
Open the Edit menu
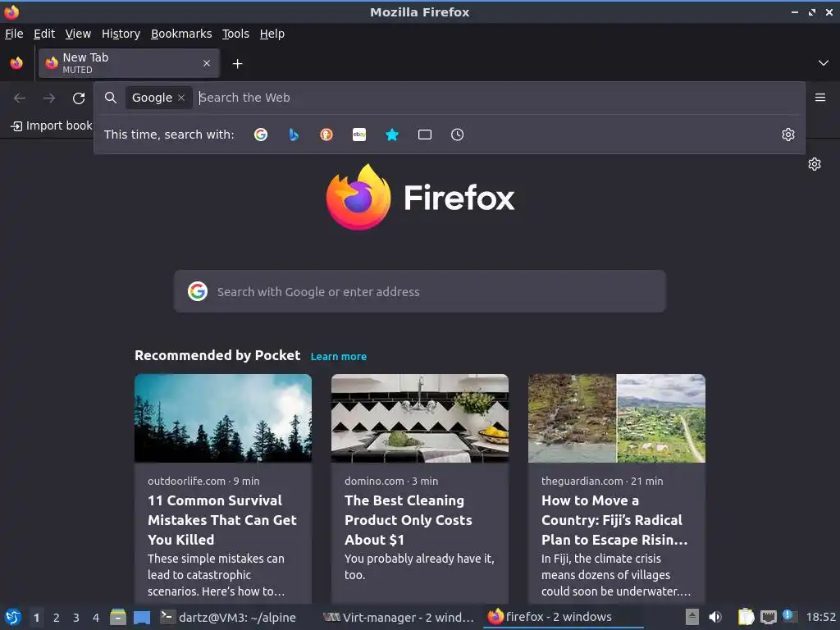[44, 34]
